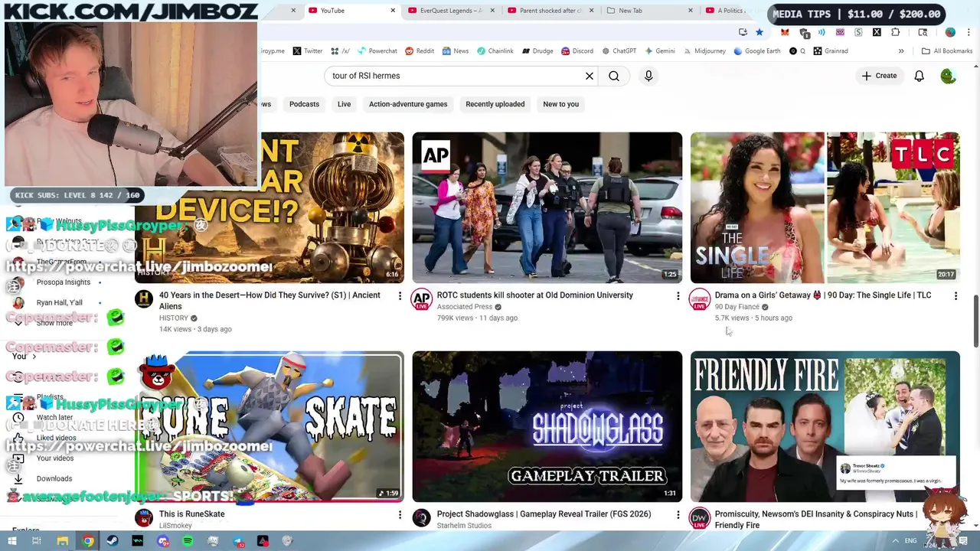
Task: Open the Grainrad bookmark
Action: pos(830,51)
